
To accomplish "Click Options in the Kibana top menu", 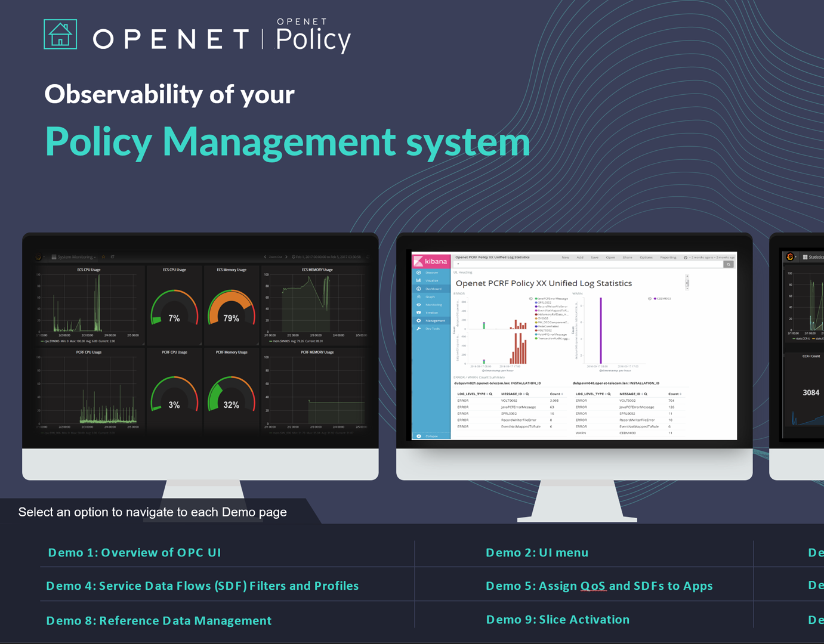I will pyautogui.click(x=646, y=258).
